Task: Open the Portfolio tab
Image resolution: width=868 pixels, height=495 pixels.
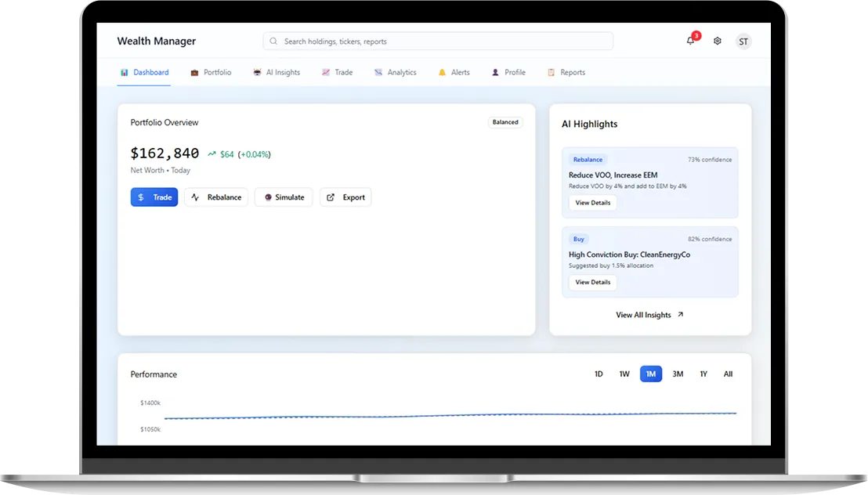Action: 211,73
